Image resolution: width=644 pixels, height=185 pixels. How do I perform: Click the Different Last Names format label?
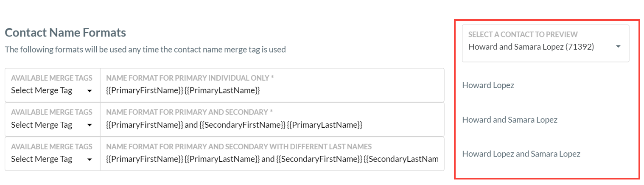239,147
